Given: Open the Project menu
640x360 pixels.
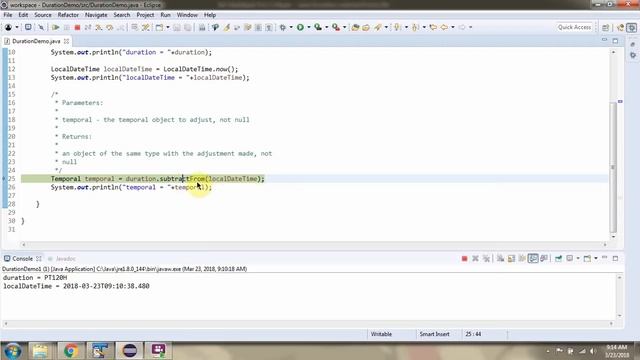Looking at the screenshot, I should tap(145, 15).
